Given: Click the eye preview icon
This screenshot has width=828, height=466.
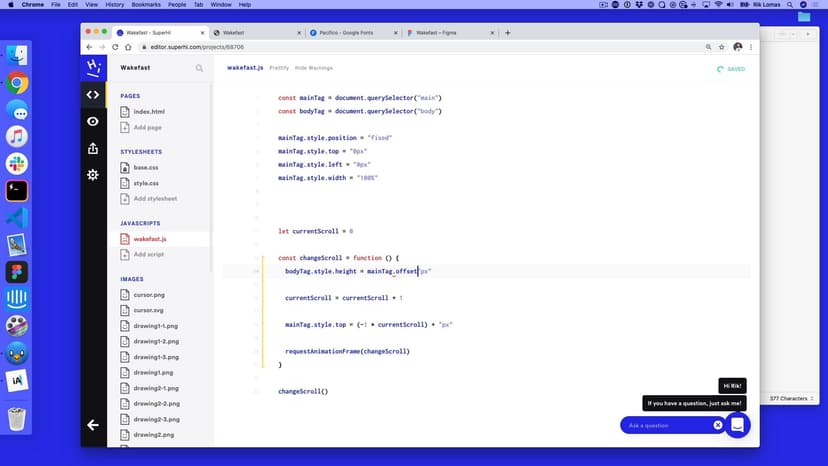Looking at the screenshot, I should pyautogui.click(x=93, y=121).
